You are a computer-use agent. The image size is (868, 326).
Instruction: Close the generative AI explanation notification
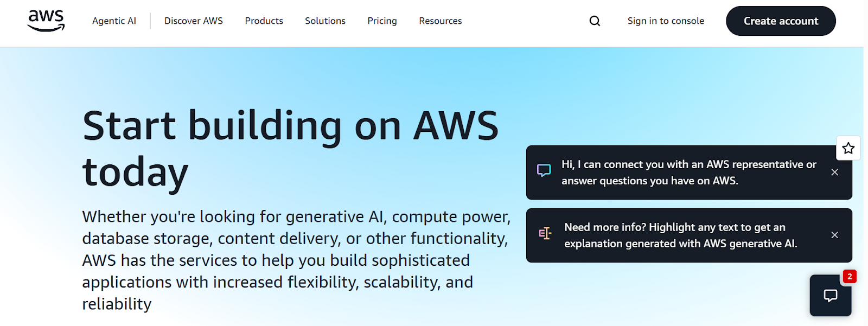(834, 235)
